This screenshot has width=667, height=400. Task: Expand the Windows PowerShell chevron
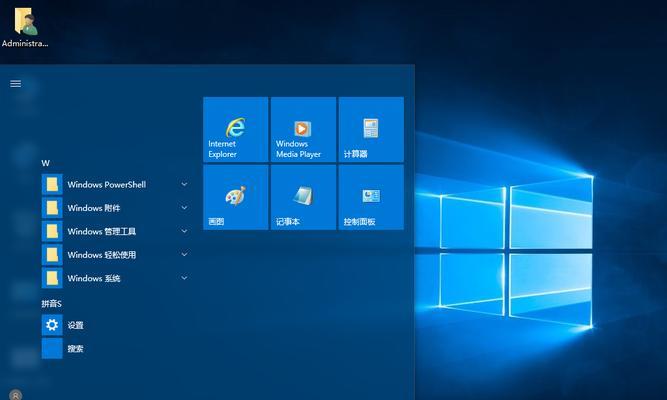(184, 184)
